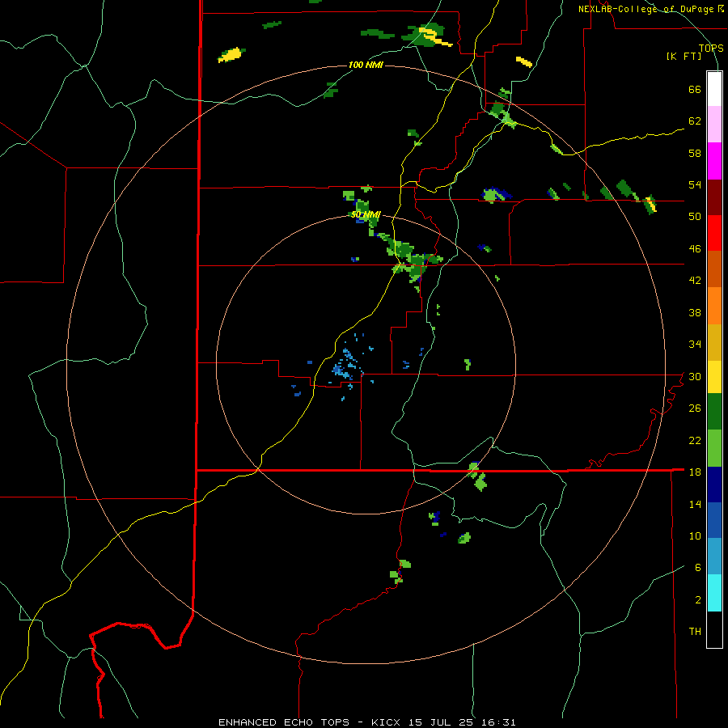
Task: Select the navy 22 kft swatch
Action: tap(714, 485)
